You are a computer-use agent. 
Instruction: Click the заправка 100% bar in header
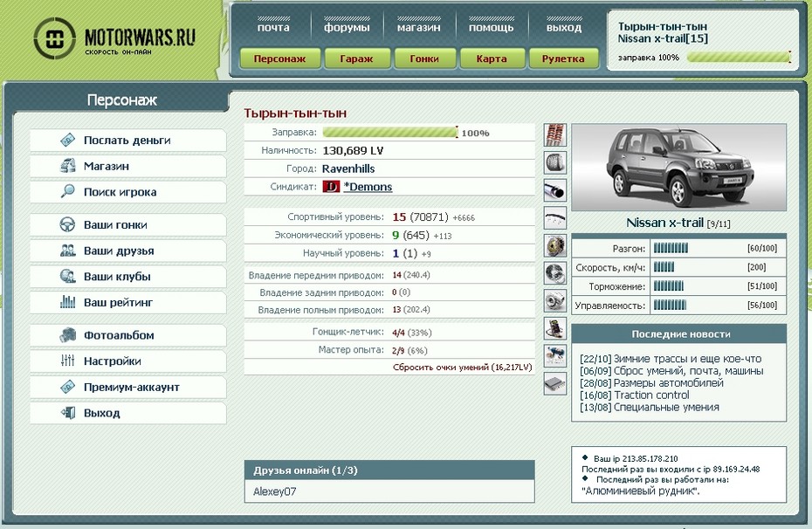739,57
